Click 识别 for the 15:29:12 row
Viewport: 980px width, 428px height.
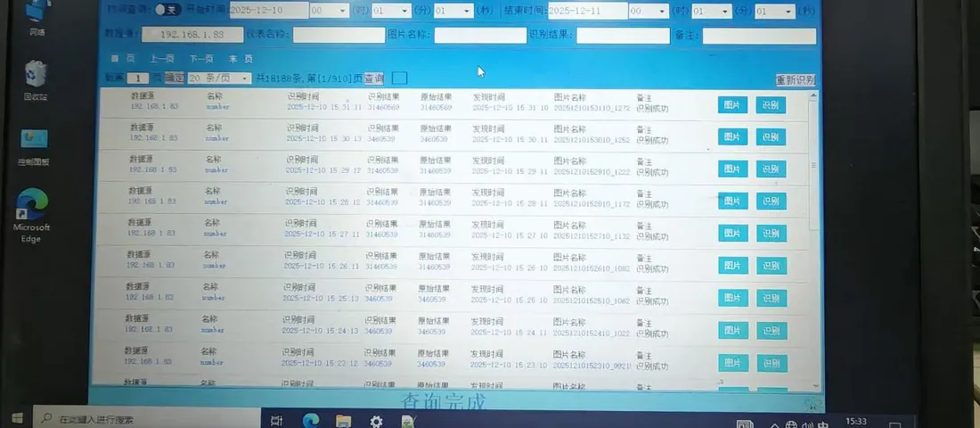click(x=772, y=169)
